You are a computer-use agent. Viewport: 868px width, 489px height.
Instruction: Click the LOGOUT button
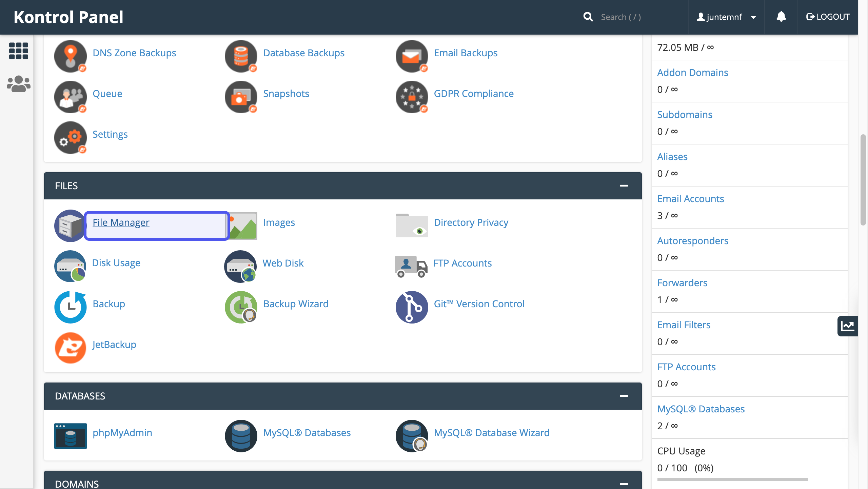[828, 17]
